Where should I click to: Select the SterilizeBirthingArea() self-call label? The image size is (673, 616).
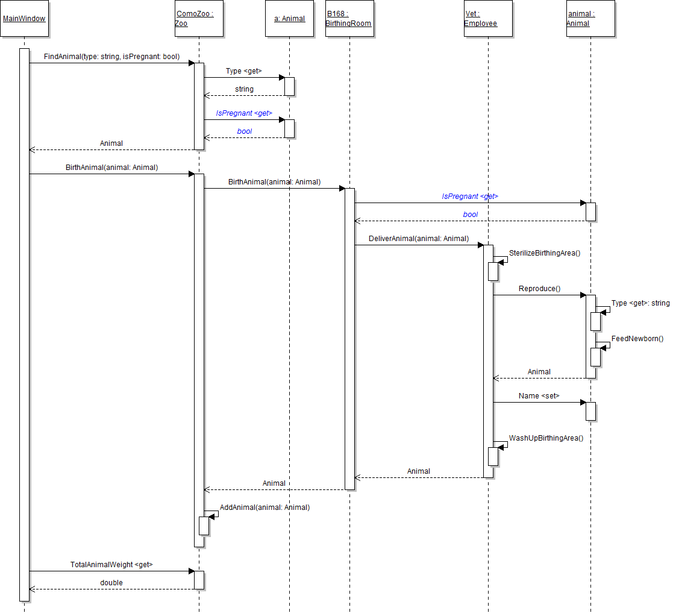click(544, 253)
